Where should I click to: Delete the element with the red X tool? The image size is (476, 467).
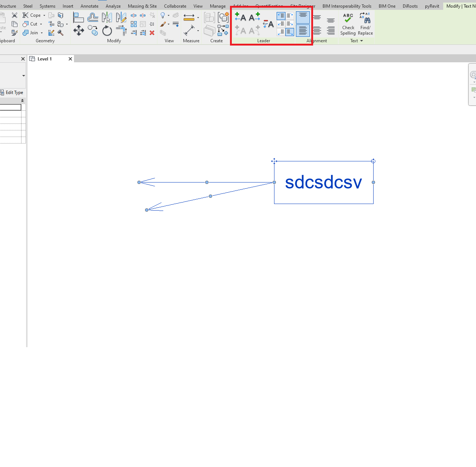click(152, 32)
